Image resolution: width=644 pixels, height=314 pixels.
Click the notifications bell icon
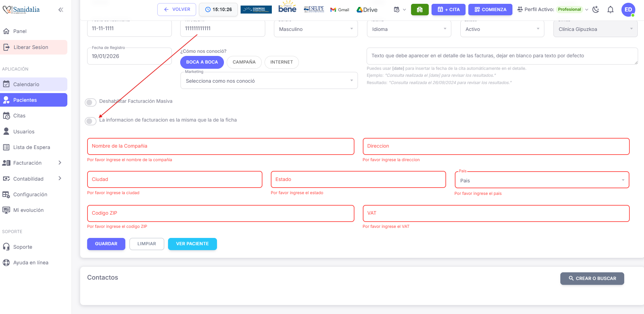point(610,10)
